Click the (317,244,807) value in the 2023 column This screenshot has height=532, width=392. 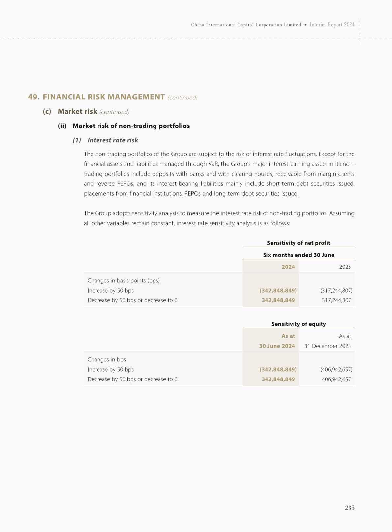336,291
